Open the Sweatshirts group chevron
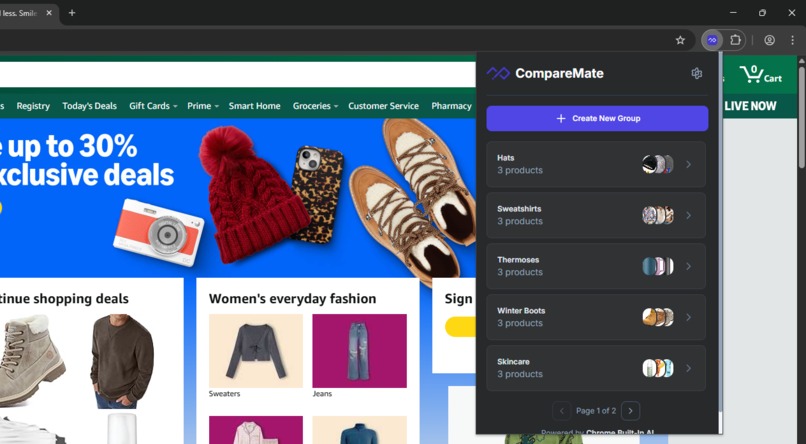806x444 pixels. (688, 215)
